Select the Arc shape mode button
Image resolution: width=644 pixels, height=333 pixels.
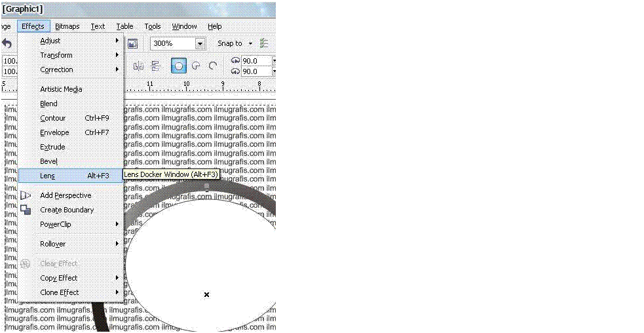click(212, 66)
